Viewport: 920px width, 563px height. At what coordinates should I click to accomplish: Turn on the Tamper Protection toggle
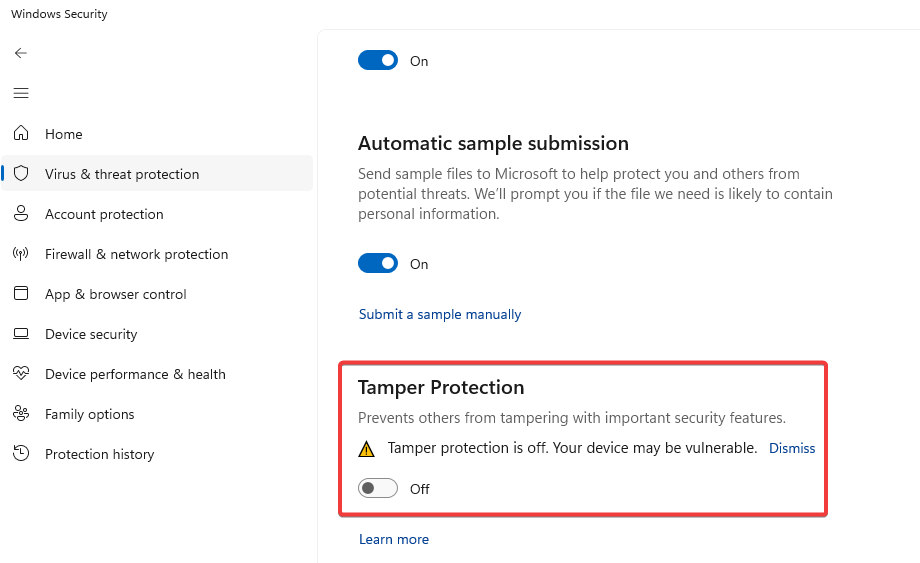click(378, 489)
